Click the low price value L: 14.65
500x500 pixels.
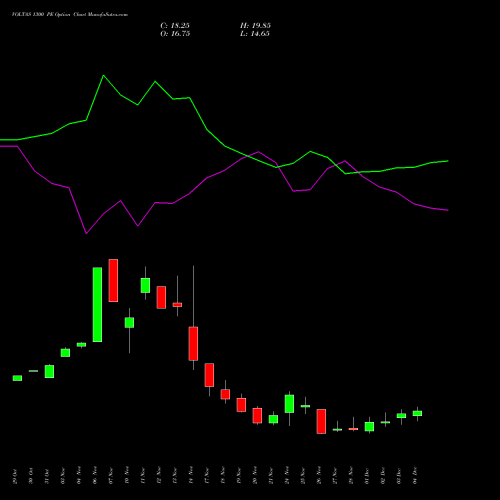click(x=255, y=34)
